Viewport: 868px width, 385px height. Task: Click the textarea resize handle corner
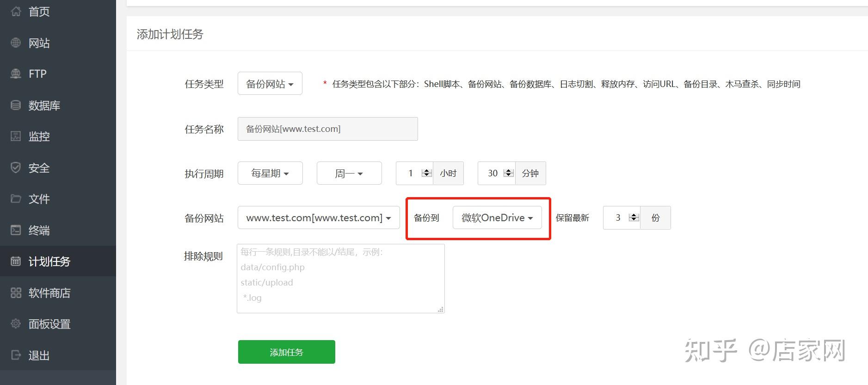click(x=441, y=310)
